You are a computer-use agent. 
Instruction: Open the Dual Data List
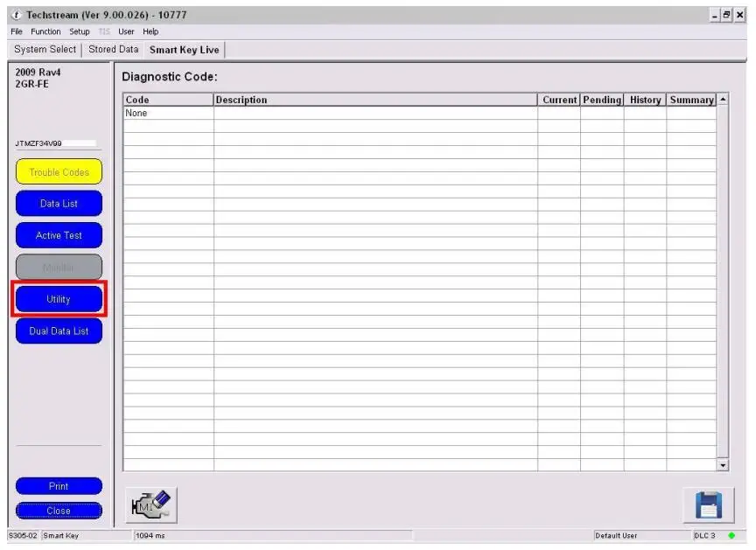[59, 331]
